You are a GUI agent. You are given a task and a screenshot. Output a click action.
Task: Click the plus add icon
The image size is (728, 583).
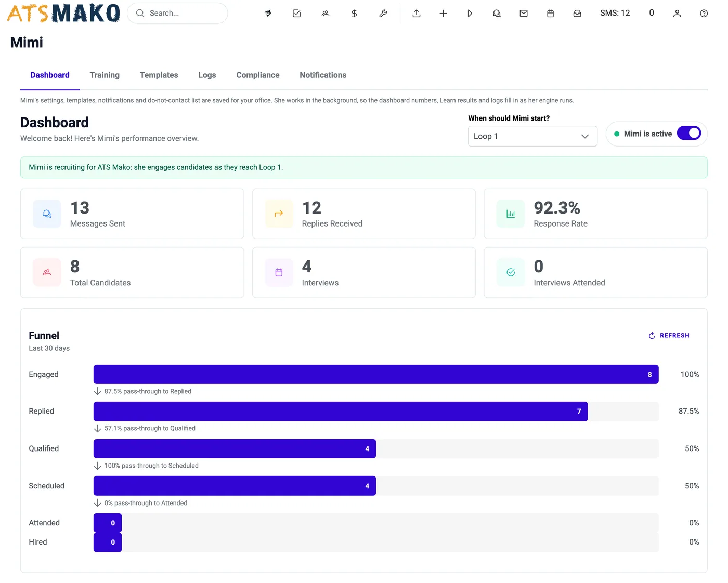point(443,14)
